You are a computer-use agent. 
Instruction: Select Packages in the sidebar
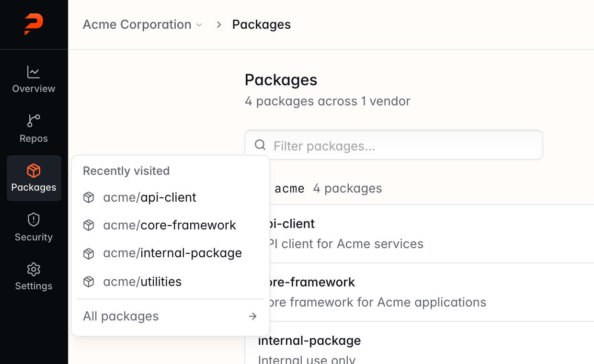[34, 178]
